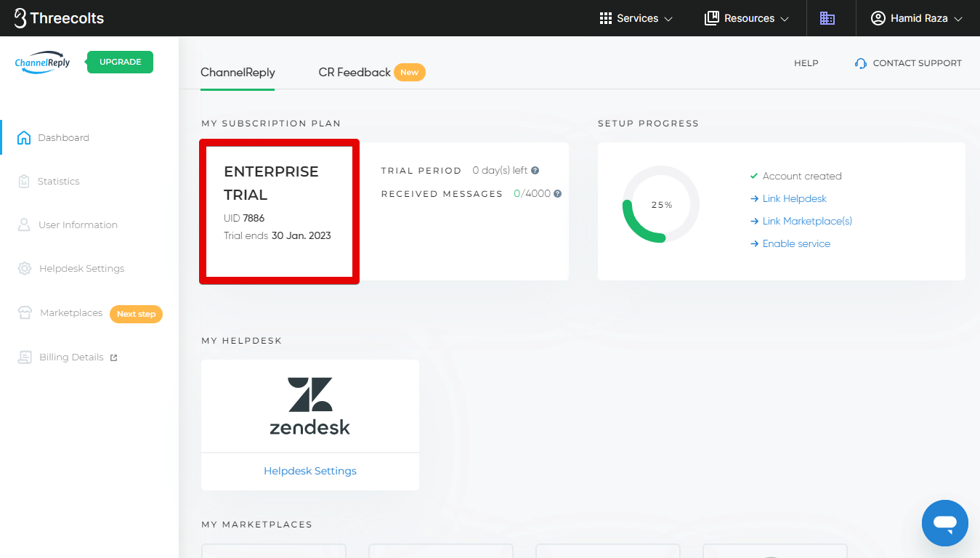
Task: Click the 0/4000 received messages value
Action: 532,194
